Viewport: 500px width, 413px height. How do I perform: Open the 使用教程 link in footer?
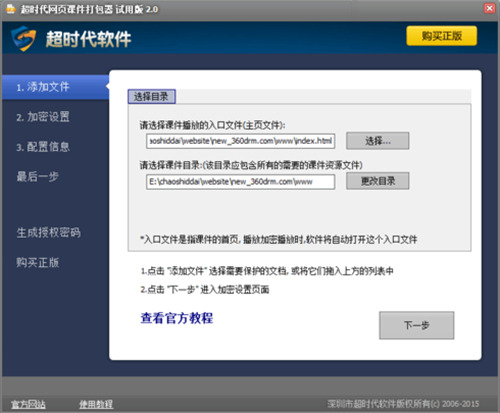(96, 404)
